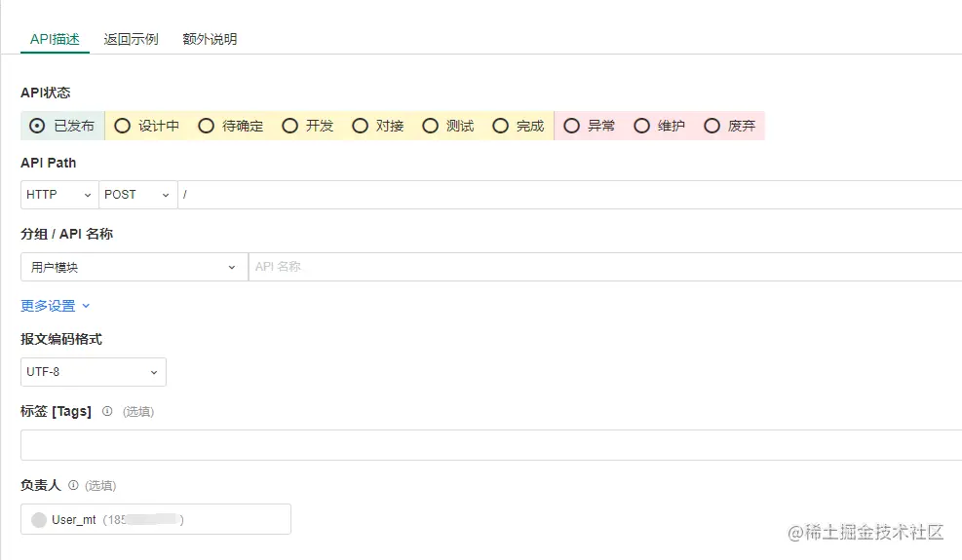962x560 pixels.
Task: Choose the 废弃 status option
Action: coord(712,126)
